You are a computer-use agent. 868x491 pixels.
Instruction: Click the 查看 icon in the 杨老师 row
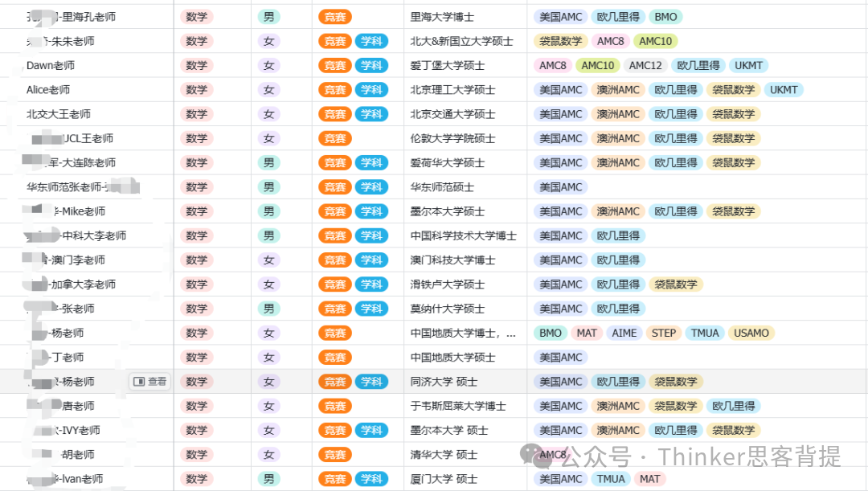pos(150,382)
